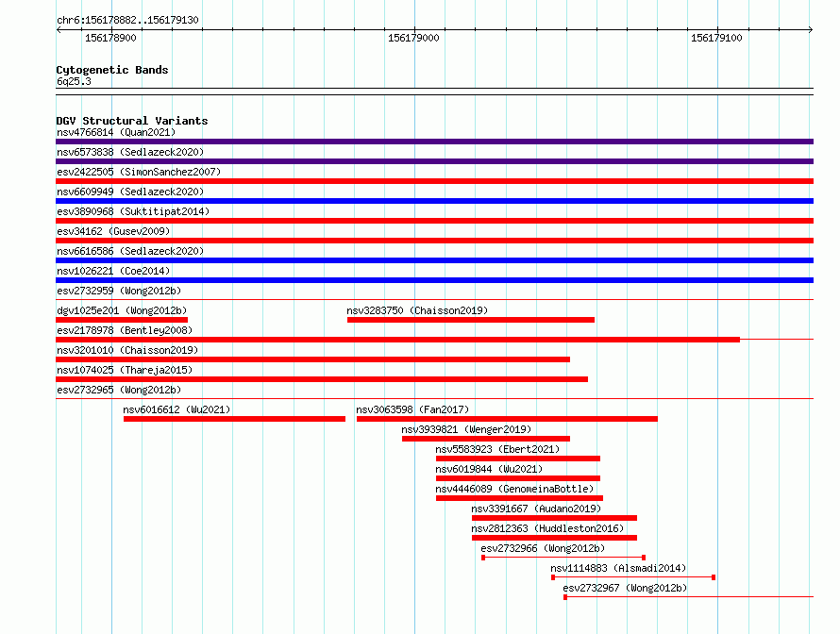The width and height of the screenshot is (840, 634).
Task: Click ruler position 156179000
Action: click(413, 38)
